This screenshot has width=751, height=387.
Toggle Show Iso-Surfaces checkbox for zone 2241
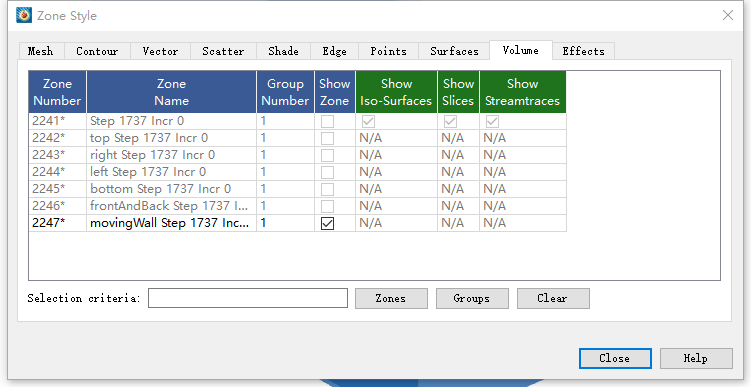click(x=368, y=121)
